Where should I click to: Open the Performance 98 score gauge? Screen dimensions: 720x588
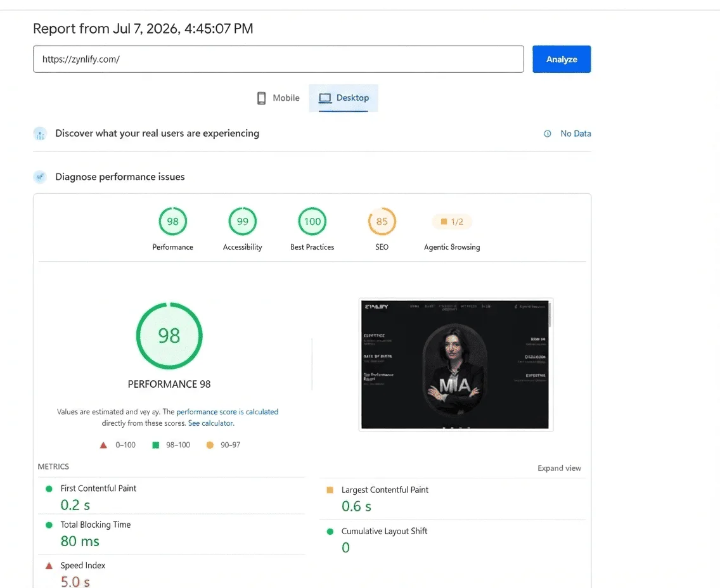[x=172, y=221]
